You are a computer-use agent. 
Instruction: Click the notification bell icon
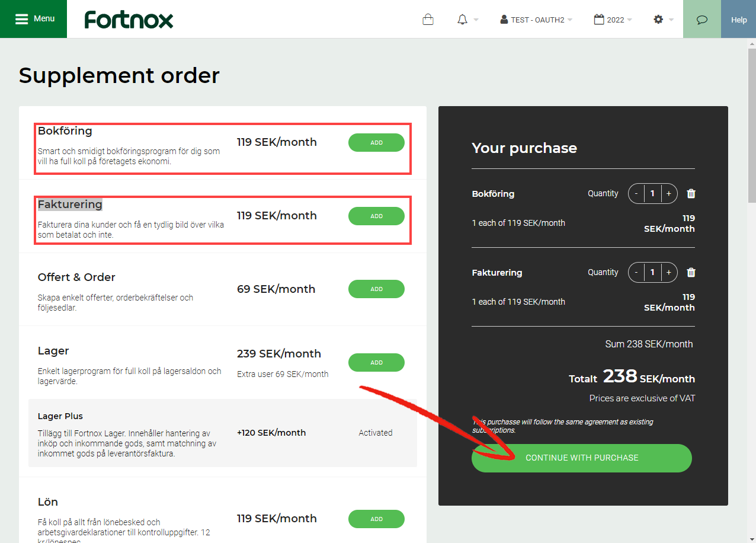tap(462, 19)
